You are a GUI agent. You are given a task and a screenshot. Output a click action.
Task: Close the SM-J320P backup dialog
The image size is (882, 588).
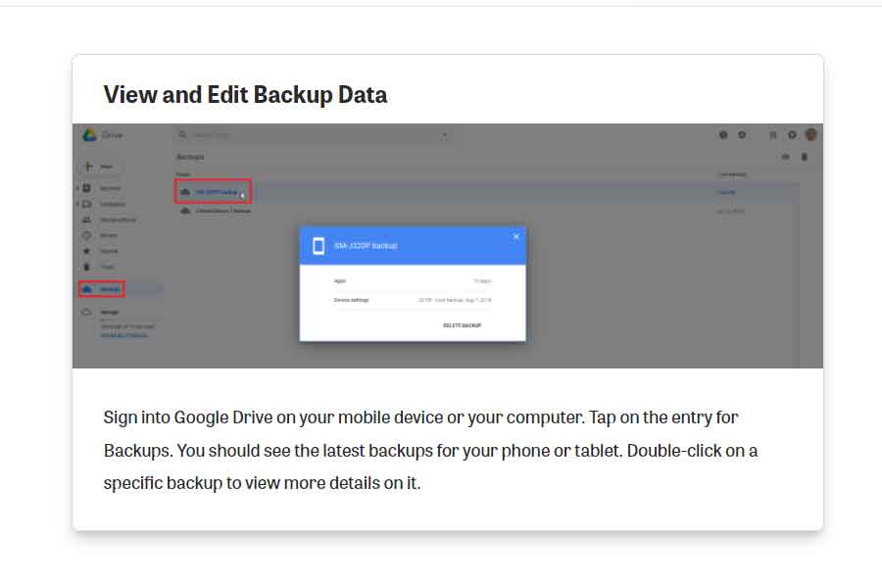coord(515,236)
